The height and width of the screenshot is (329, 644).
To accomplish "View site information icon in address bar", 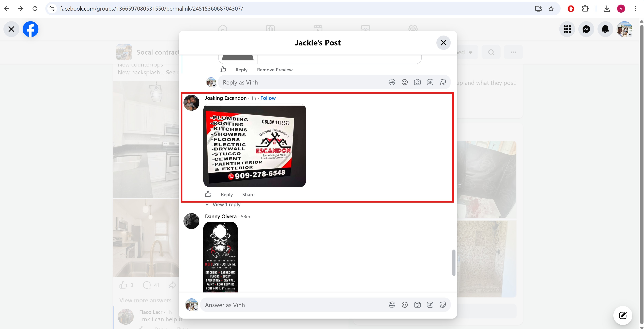I will [x=52, y=9].
